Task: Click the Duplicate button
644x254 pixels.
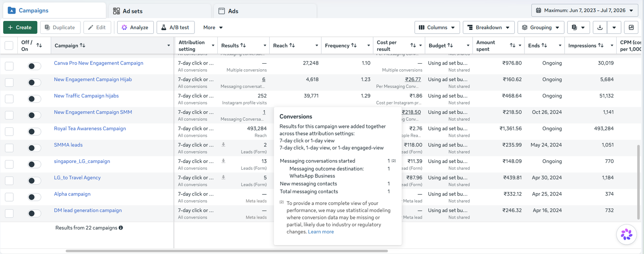Action: click(60, 27)
